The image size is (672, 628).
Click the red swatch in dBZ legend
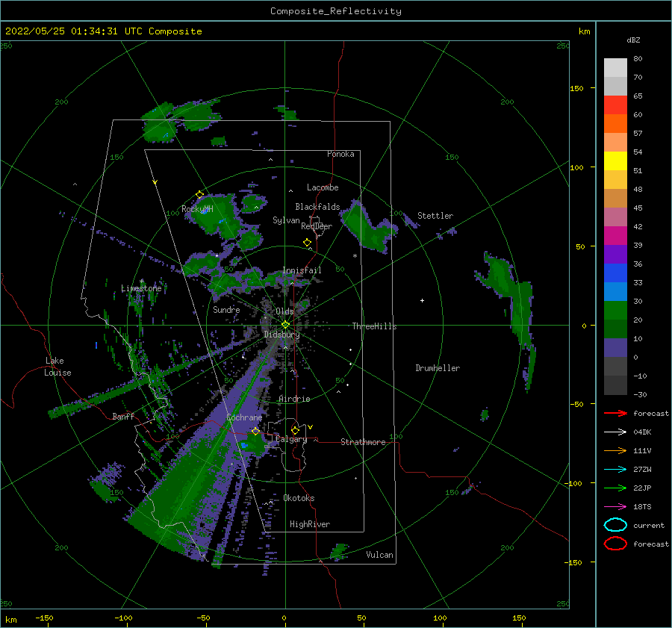pyautogui.click(x=615, y=105)
